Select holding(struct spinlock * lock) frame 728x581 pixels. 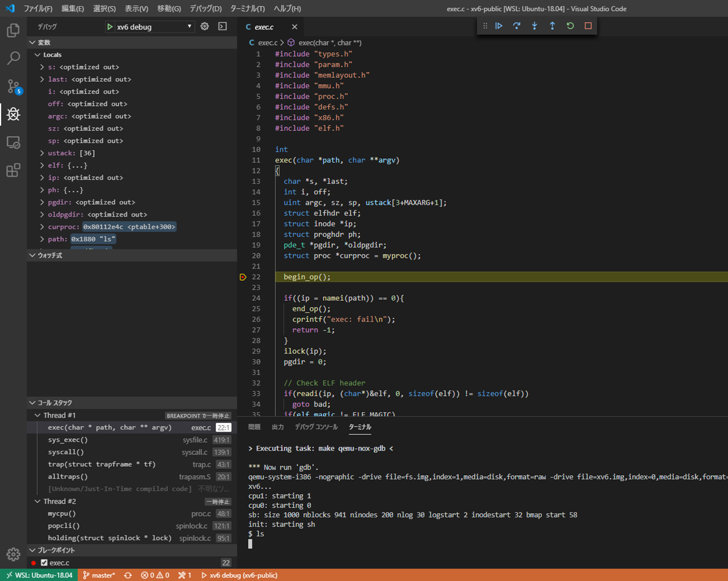(x=132, y=538)
